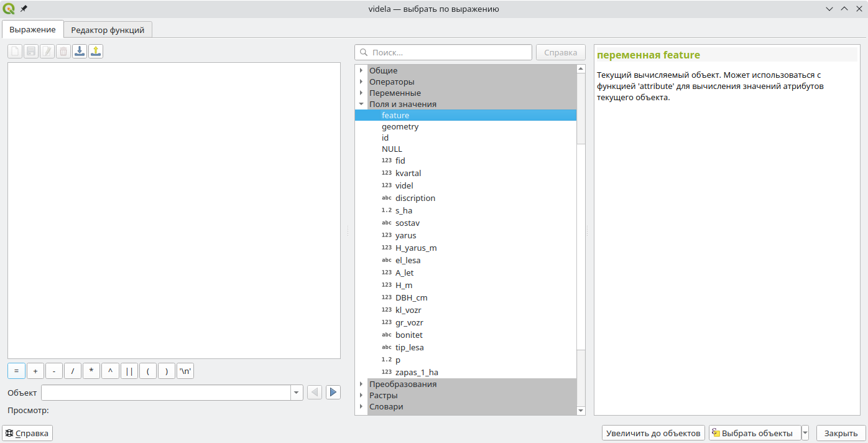
Task: Expand the Преобразования group
Action: (361, 384)
